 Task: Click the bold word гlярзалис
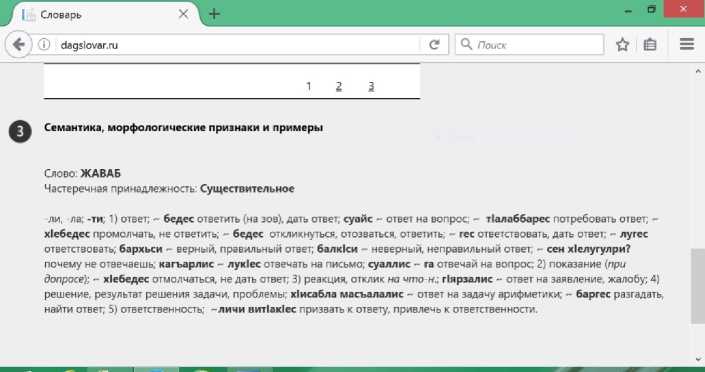coord(467,279)
